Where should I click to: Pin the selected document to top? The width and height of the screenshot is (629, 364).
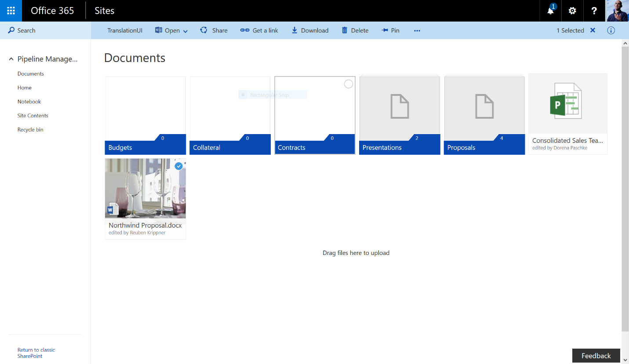390,30
